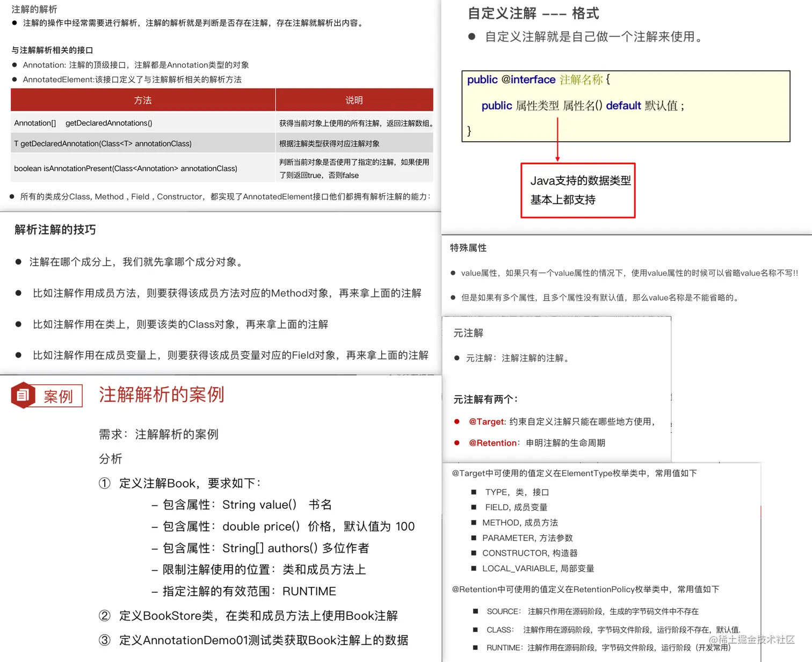Click the ① 定义注解Book line
Image resolution: width=812 pixels, height=662 pixels.
[x=180, y=483]
